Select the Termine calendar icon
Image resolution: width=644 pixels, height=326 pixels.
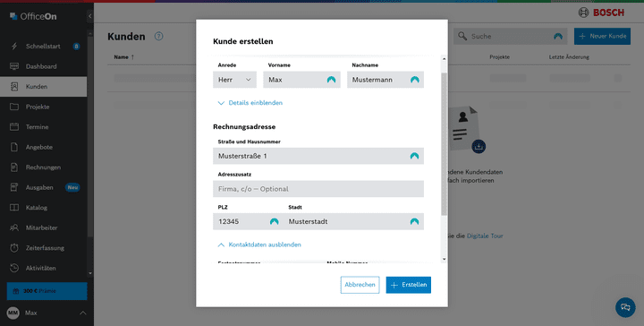pos(14,126)
